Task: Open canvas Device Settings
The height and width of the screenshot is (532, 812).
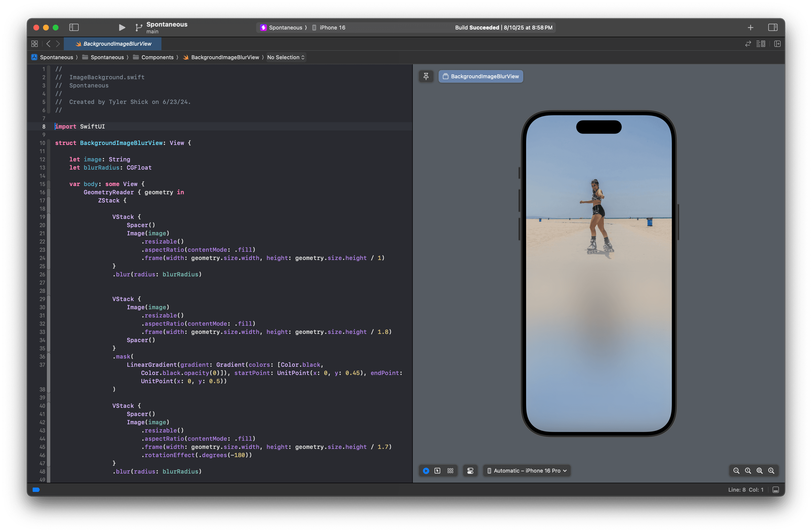Action: click(x=470, y=471)
